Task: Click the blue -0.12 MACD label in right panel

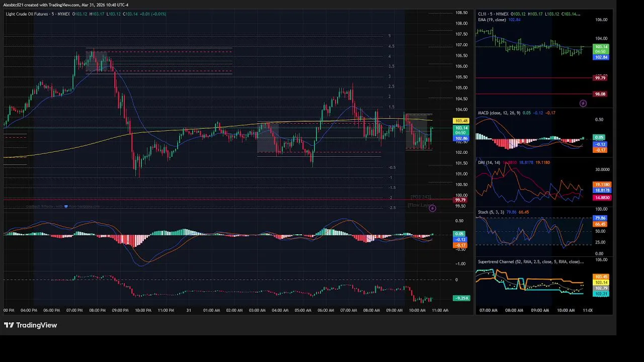Action: click(600, 144)
